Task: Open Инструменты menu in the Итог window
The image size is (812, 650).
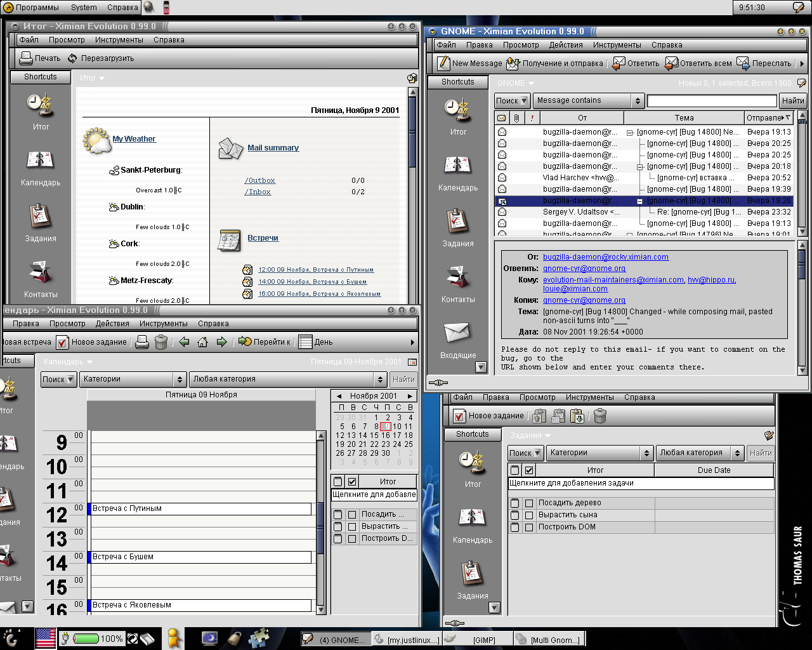Action: (x=119, y=40)
